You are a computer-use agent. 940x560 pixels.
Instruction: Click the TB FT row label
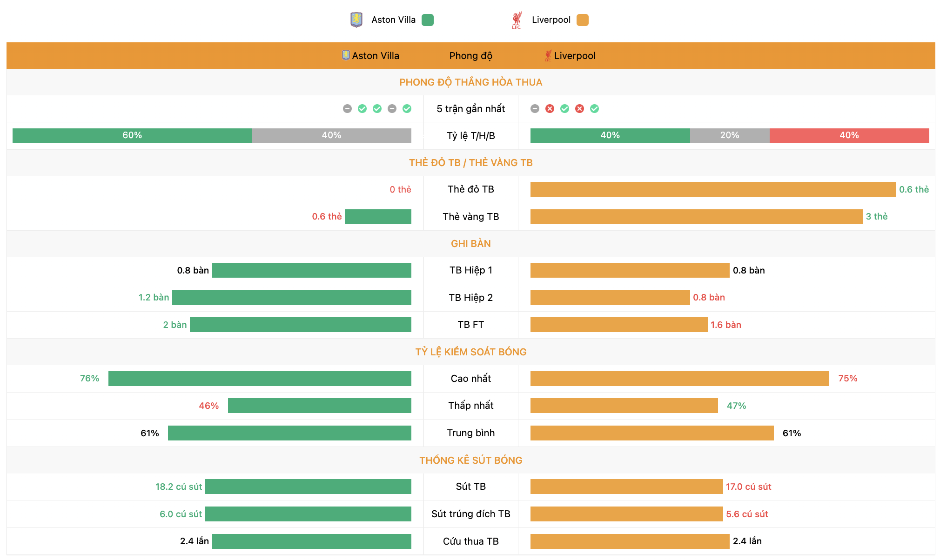coord(470,325)
